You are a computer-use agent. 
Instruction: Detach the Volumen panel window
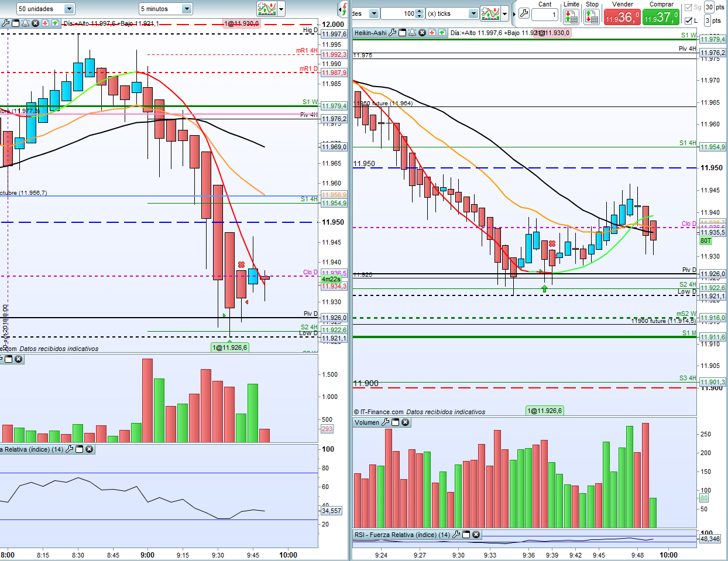tap(395, 422)
